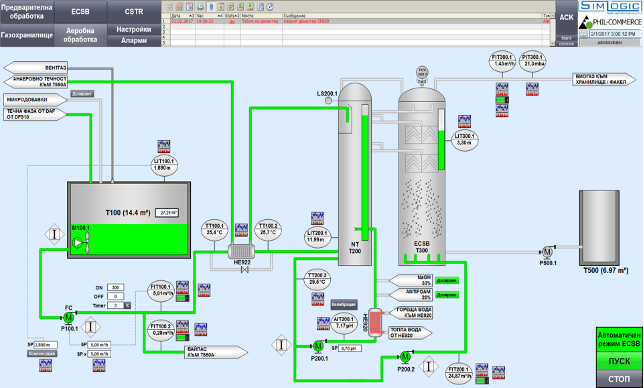Click the ACK alarm acknowledge button
The image size is (644, 388).
pyautogui.click(x=566, y=17)
